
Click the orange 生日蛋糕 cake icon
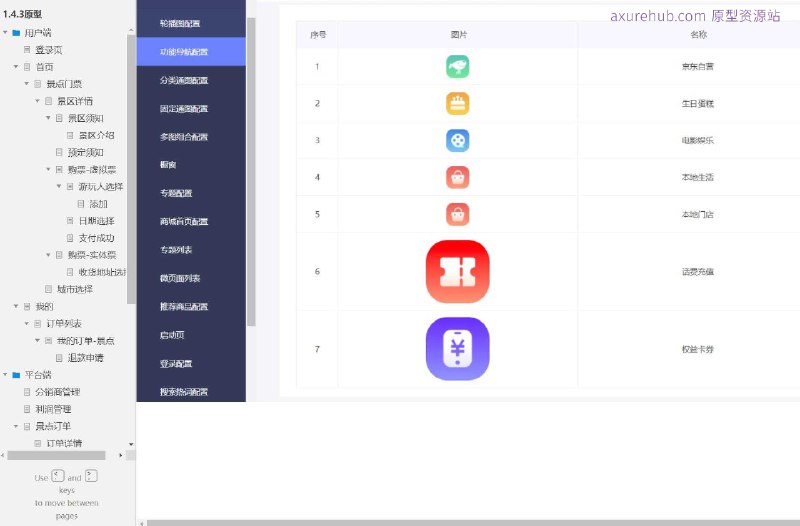click(458, 104)
